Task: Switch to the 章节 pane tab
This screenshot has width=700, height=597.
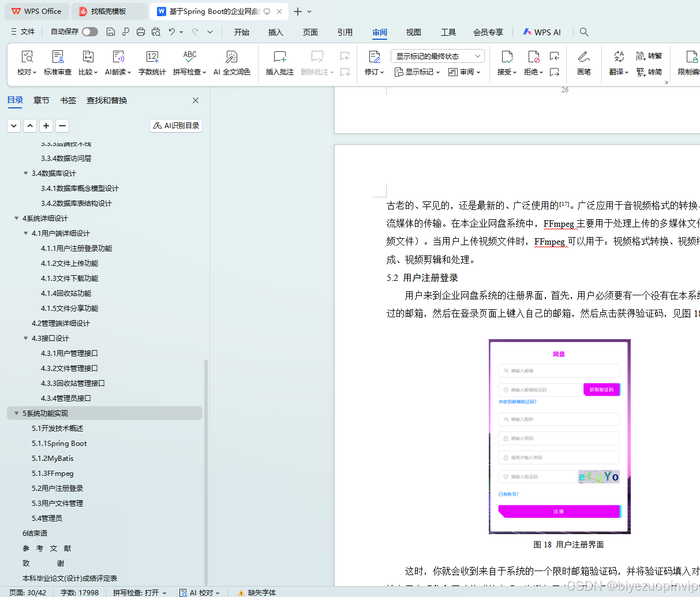Action: pos(42,100)
